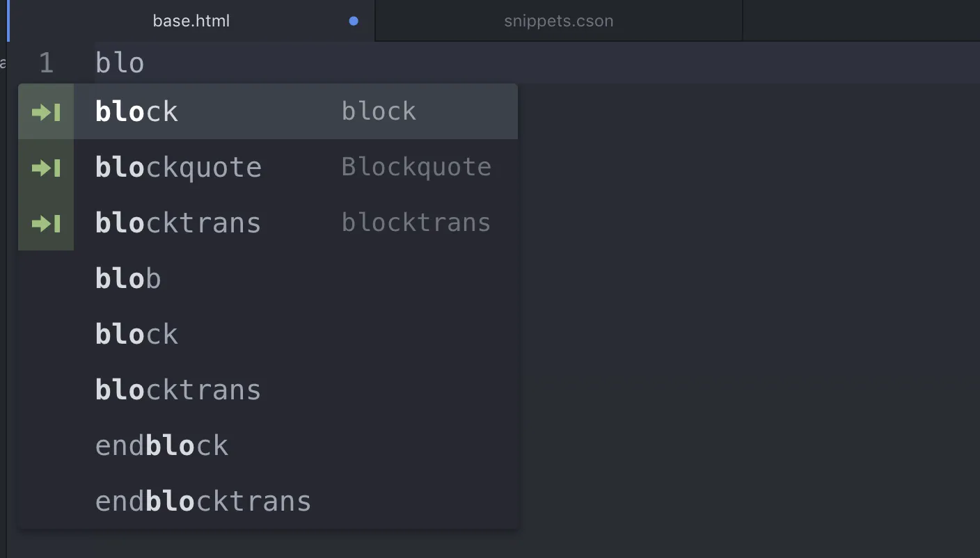The height and width of the screenshot is (558, 980).
Task: Choose the plain block suggestion below blob
Action: [137, 335]
